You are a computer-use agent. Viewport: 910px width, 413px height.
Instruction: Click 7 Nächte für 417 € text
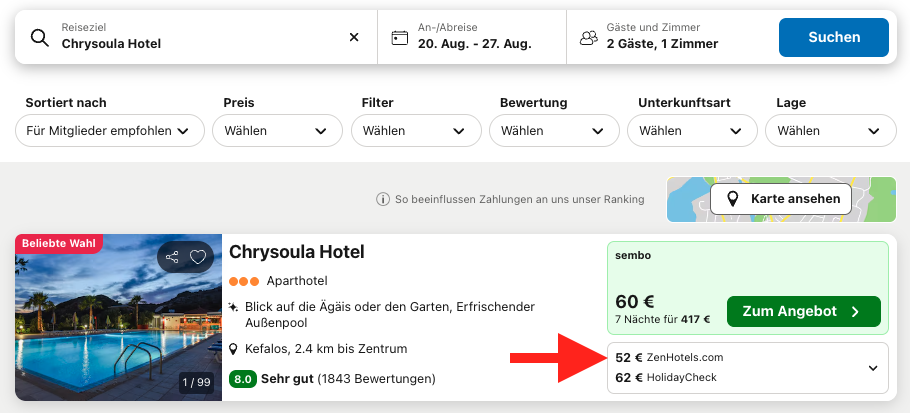point(663,319)
